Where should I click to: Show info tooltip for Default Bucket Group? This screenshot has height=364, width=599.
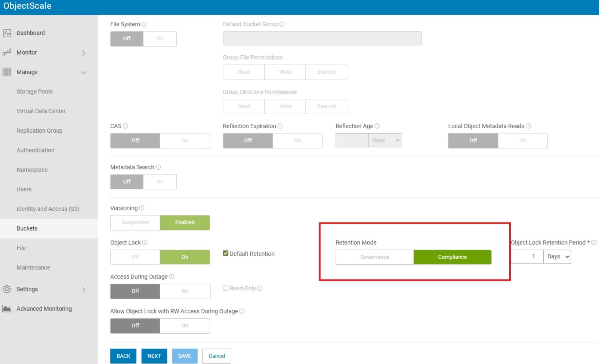(x=282, y=24)
